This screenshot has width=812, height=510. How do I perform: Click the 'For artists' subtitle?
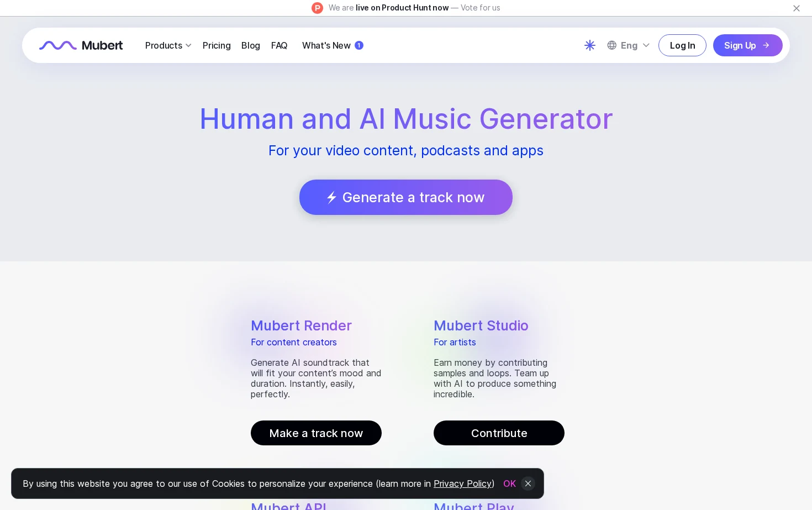click(x=455, y=343)
